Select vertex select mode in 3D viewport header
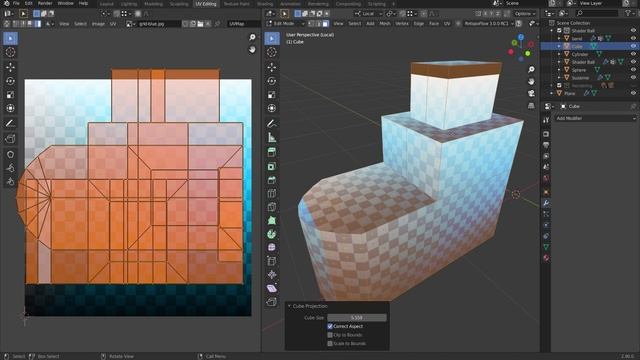640x360 pixels. [x=311, y=24]
